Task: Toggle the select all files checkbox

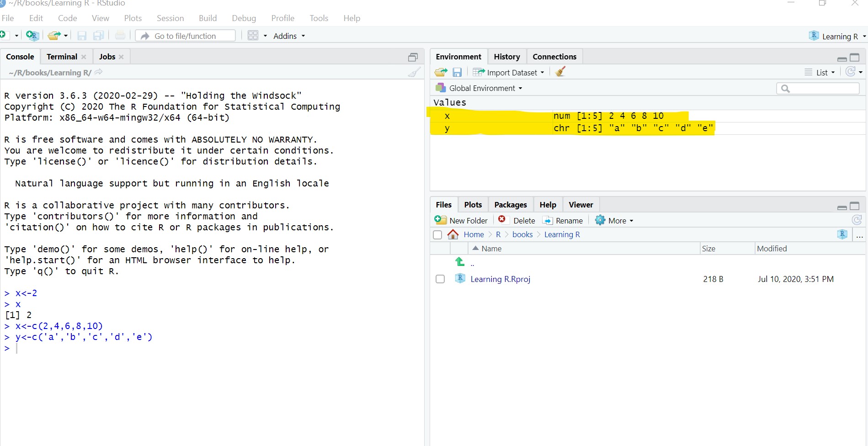Action: 437,235
